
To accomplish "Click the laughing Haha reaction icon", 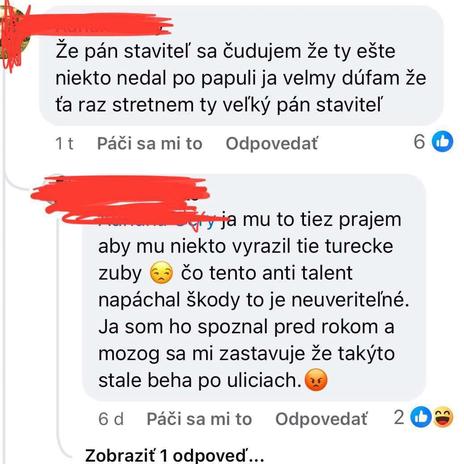I will point(443,417).
